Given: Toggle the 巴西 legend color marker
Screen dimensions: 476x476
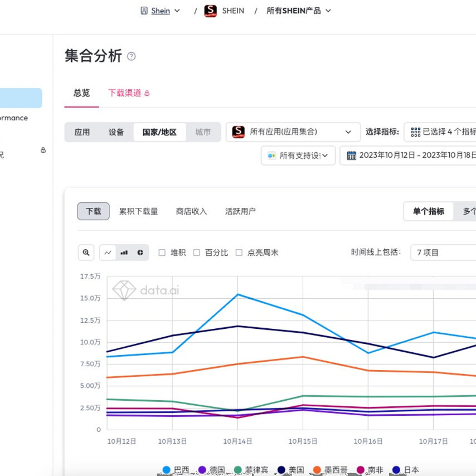Looking at the screenshot, I should 166,470.
